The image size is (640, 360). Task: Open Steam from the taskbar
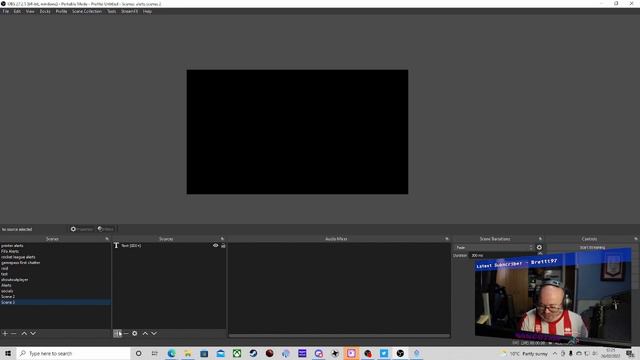(x=253, y=353)
